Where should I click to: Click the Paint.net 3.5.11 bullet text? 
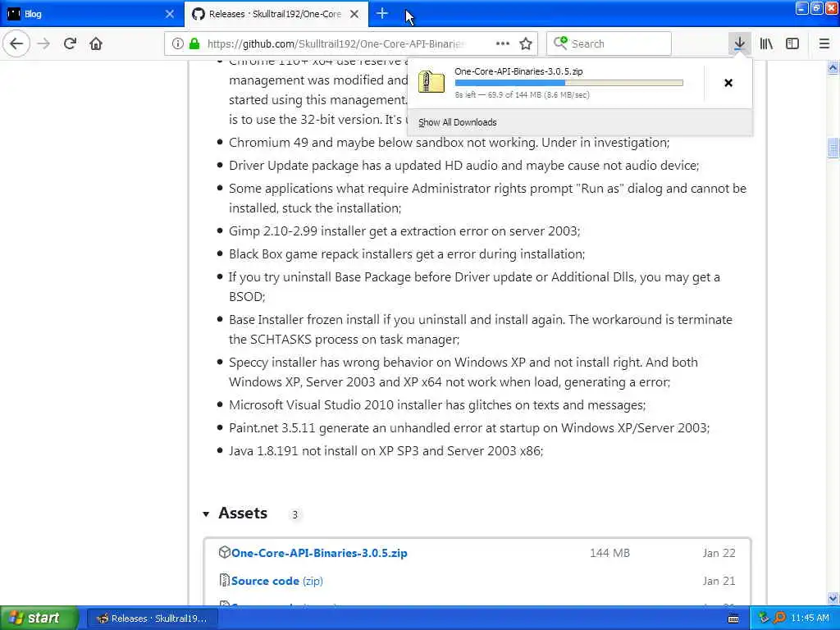point(468,427)
